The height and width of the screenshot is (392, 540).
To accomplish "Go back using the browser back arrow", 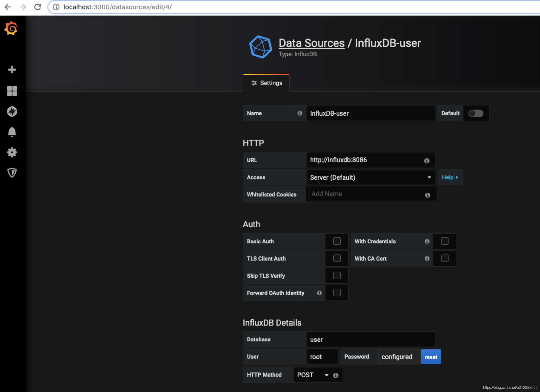I will [x=8, y=7].
